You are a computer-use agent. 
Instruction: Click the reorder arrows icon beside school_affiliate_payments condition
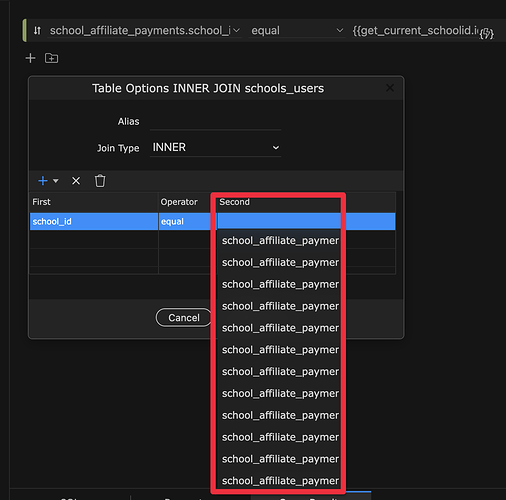click(37, 31)
